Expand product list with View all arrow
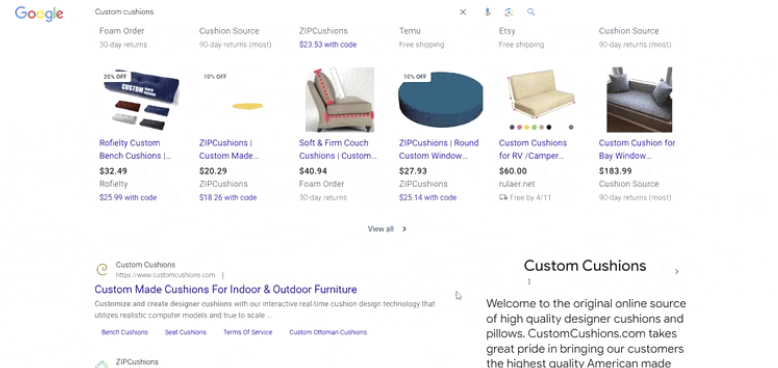The image size is (778, 368). [x=387, y=229]
